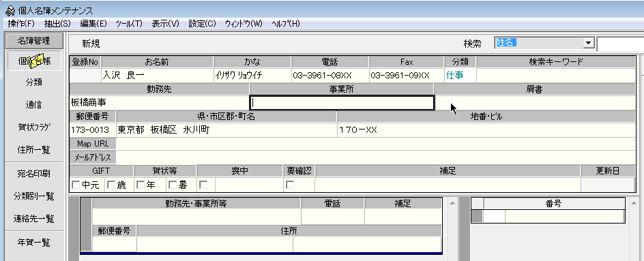Open 分類 from the sidebar
Screen dimensions: 644x261
(34, 82)
